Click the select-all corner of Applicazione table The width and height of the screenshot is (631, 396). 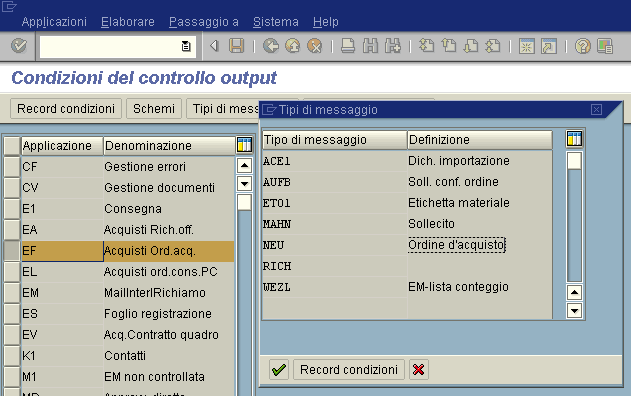(12, 145)
